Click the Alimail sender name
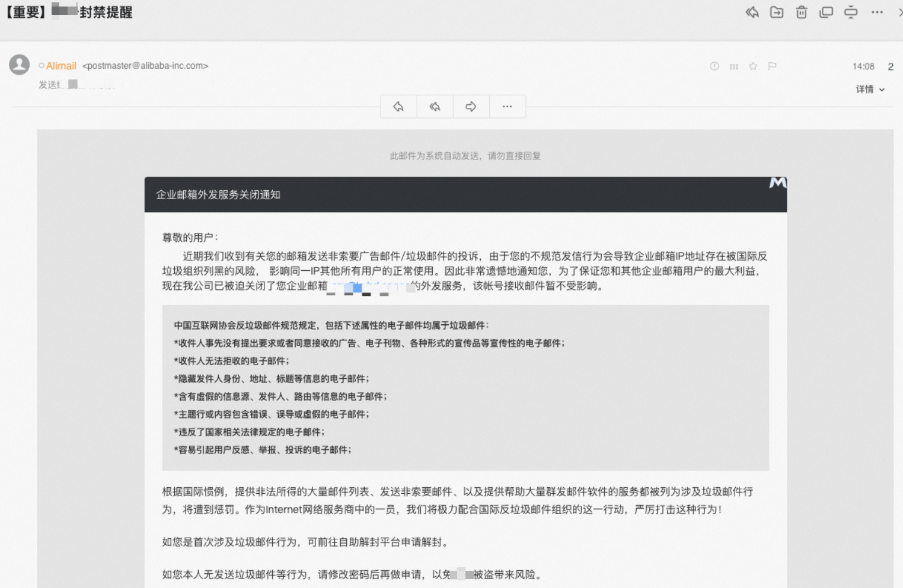Image resolution: width=903 pixels, height=588 pixels. coord(61,66)
